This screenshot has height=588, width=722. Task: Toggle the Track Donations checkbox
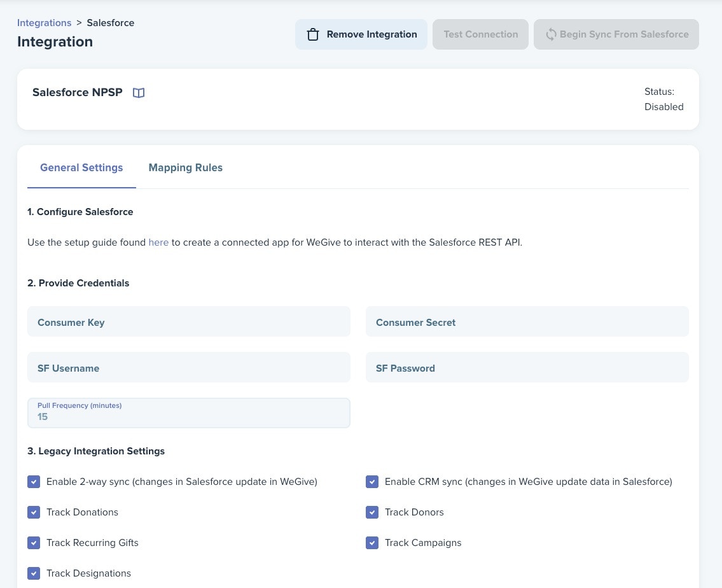[34, 512]
